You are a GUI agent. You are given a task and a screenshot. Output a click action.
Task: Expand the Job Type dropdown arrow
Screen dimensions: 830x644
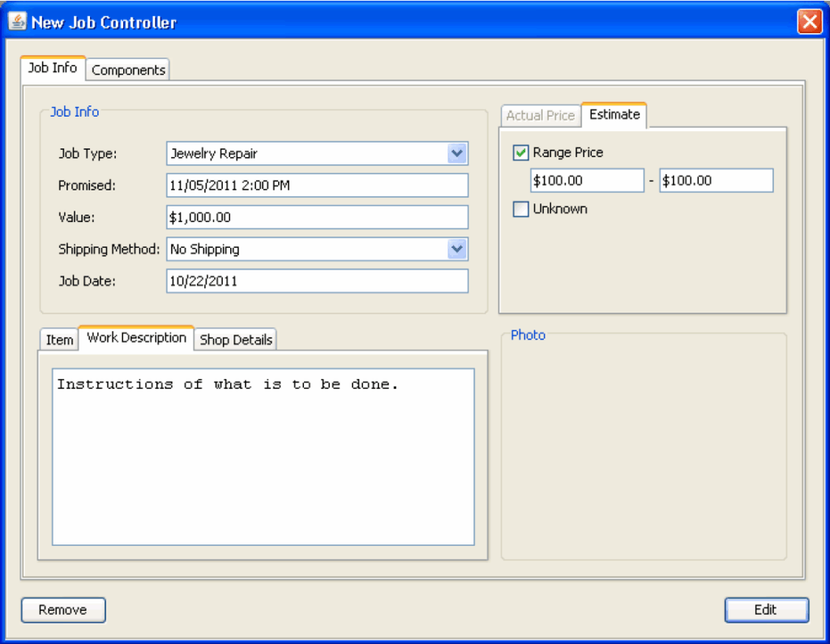pyautogui.click(x=457, y=153)
